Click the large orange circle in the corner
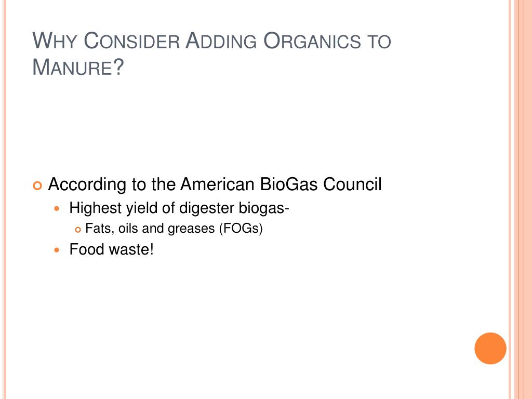Viewport: 532px width, 399px height. click(x=490, y=349)
